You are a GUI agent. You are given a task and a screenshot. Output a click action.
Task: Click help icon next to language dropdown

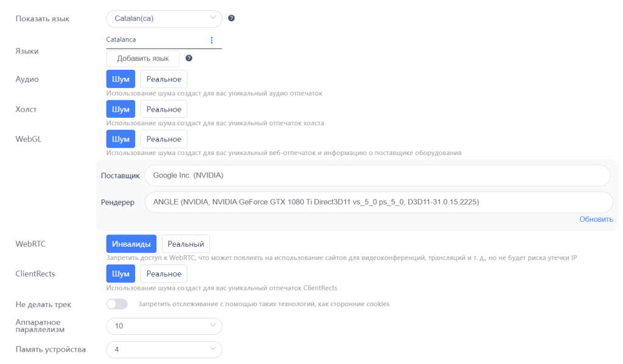232,18
